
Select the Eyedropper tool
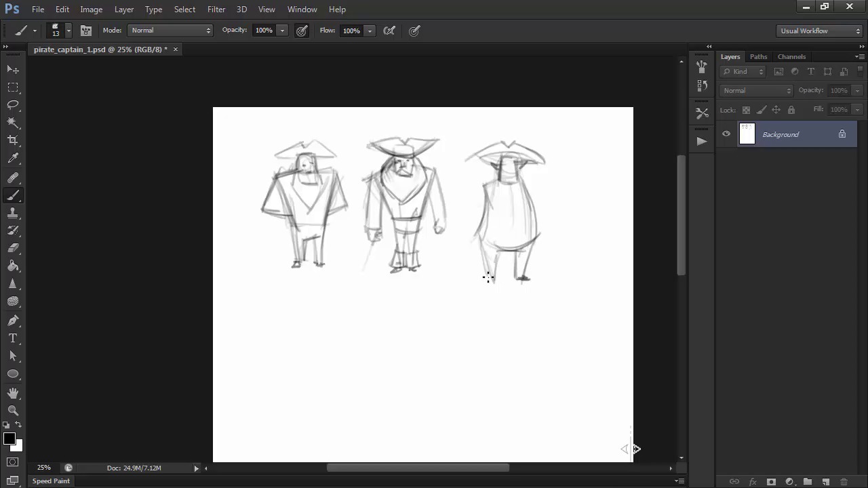tap(13, 158)
